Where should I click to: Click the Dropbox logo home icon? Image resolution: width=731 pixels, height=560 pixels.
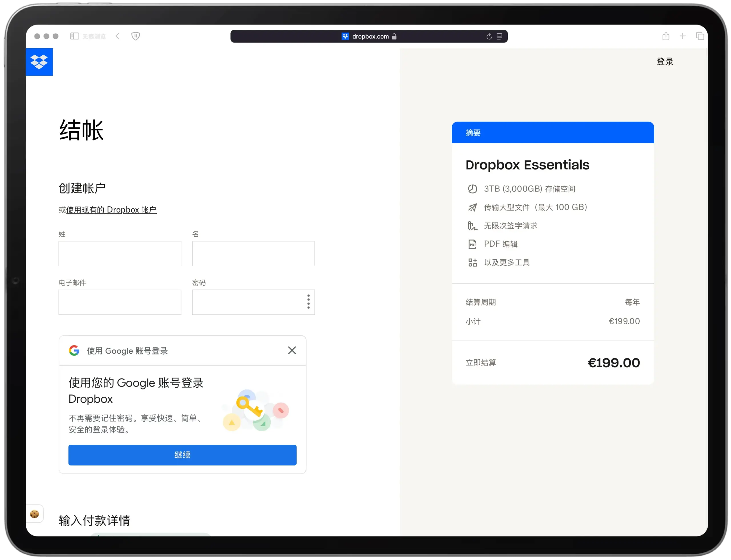[x=39, y=62]
